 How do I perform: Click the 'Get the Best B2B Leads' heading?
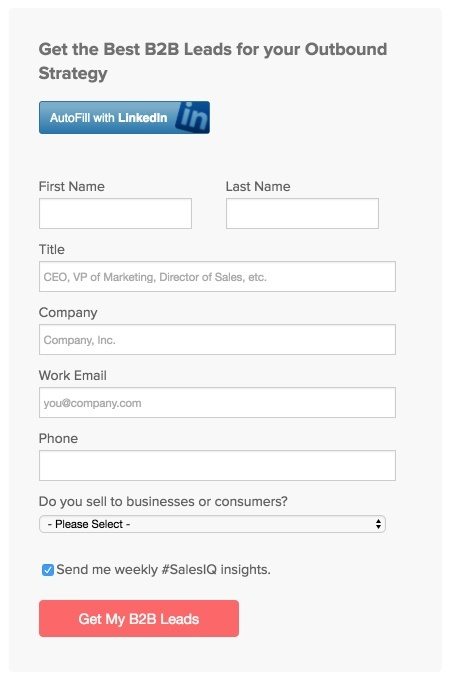pyautogui.click(x=213, y=61)
